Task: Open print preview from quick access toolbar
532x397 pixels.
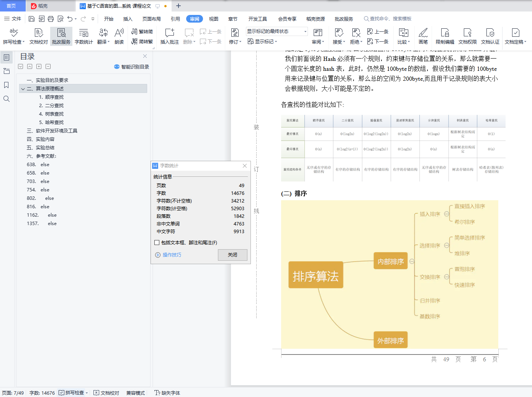Action: click(x=61, y=19)
